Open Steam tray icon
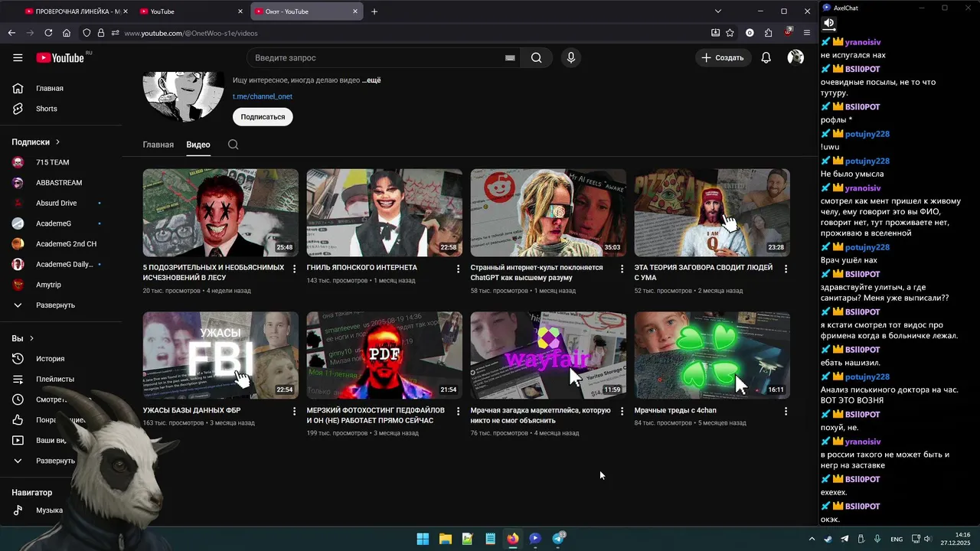The height and width of the screenshot is (551, 980). click(828, 539)
